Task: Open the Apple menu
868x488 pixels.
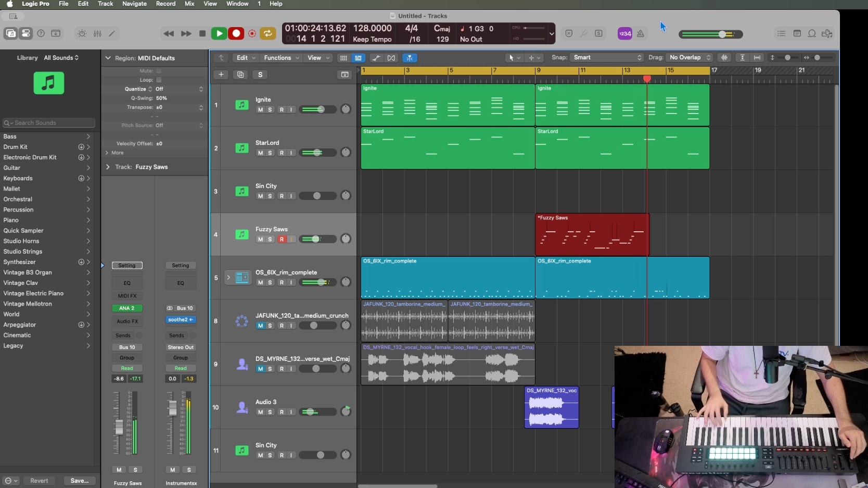Action: (9, 4)
